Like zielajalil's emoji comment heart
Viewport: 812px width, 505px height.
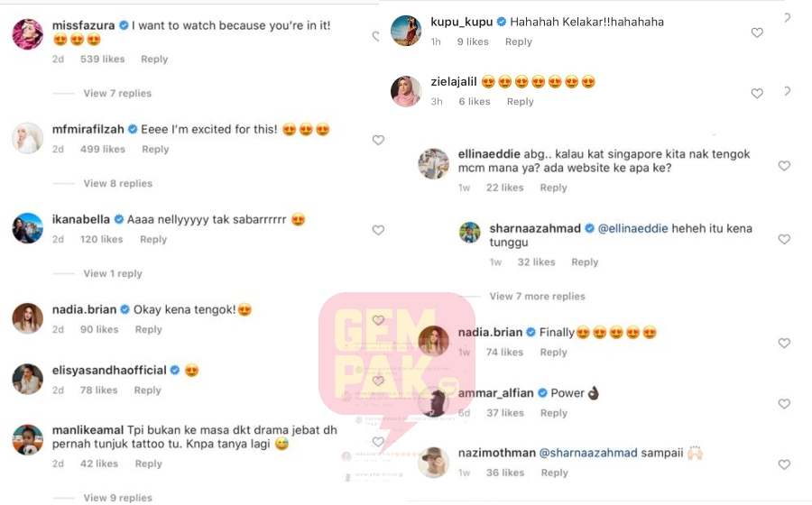pyautogui.click(x=757, y=93)
